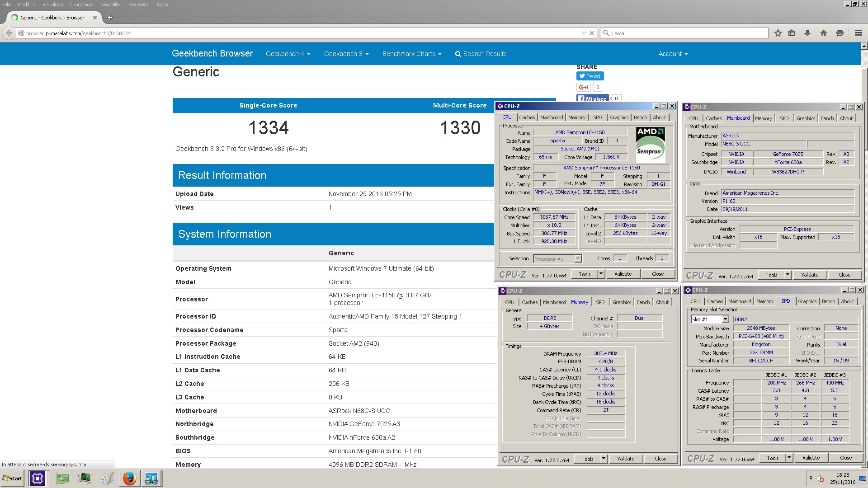Click the red security tray icon
The image size is (868, 488).
[821, 479]
